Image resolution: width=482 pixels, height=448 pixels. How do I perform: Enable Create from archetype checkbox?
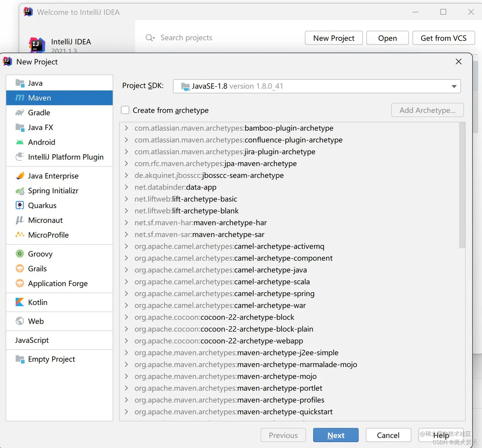[125, 110]
